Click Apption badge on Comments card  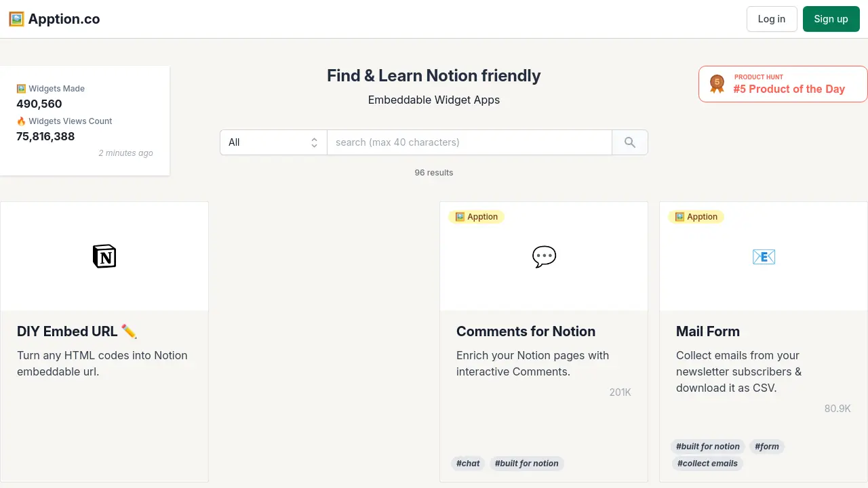click(476, 217)
